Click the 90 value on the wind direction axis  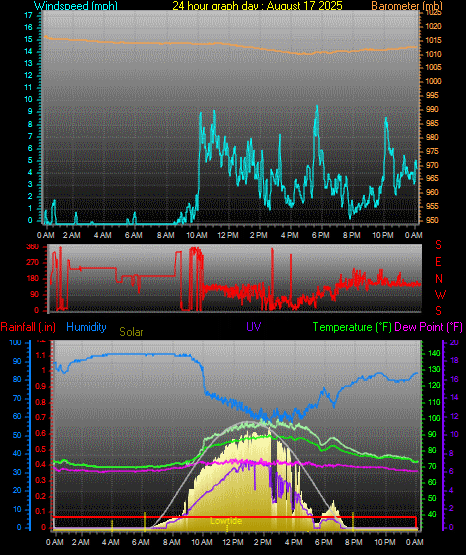[34, 294]
